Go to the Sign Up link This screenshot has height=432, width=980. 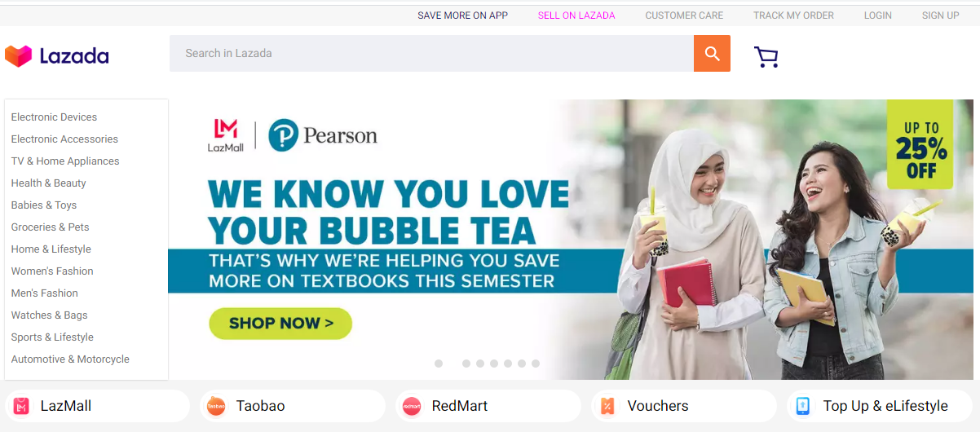point(940,15)
